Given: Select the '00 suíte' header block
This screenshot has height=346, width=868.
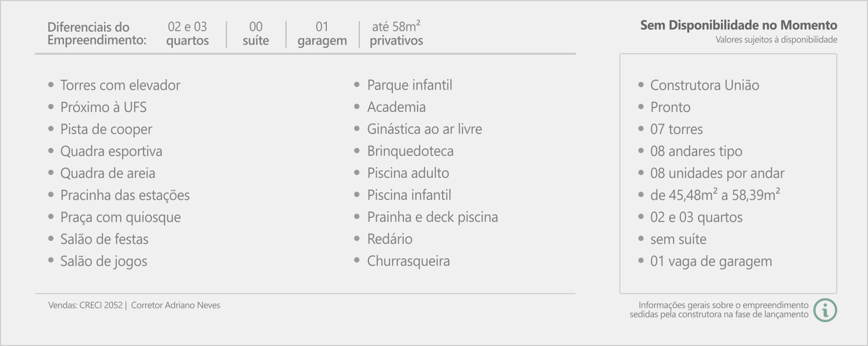Looking at the screenshot, I should [256, 33].
